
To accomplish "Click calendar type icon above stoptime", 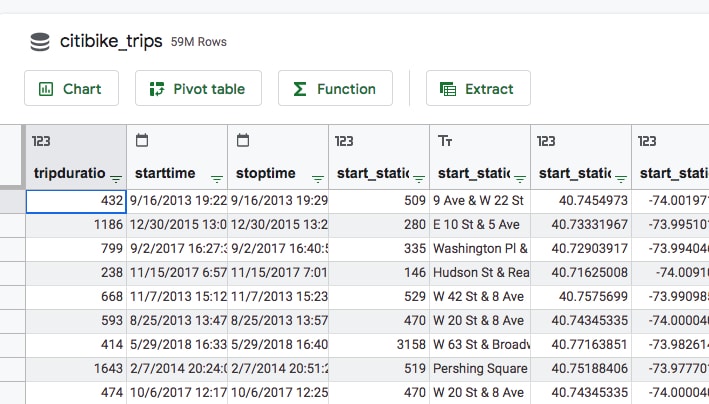I will pyautogui.click(x=243, y=140).
